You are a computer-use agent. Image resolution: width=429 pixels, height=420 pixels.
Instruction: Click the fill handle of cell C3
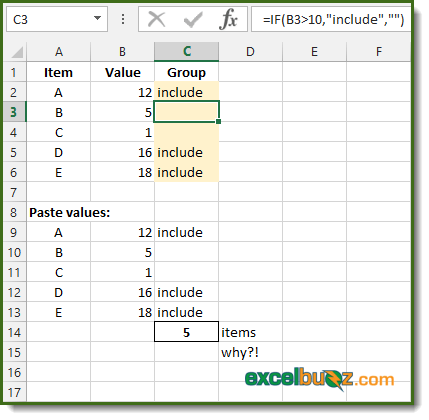point(218,122)
